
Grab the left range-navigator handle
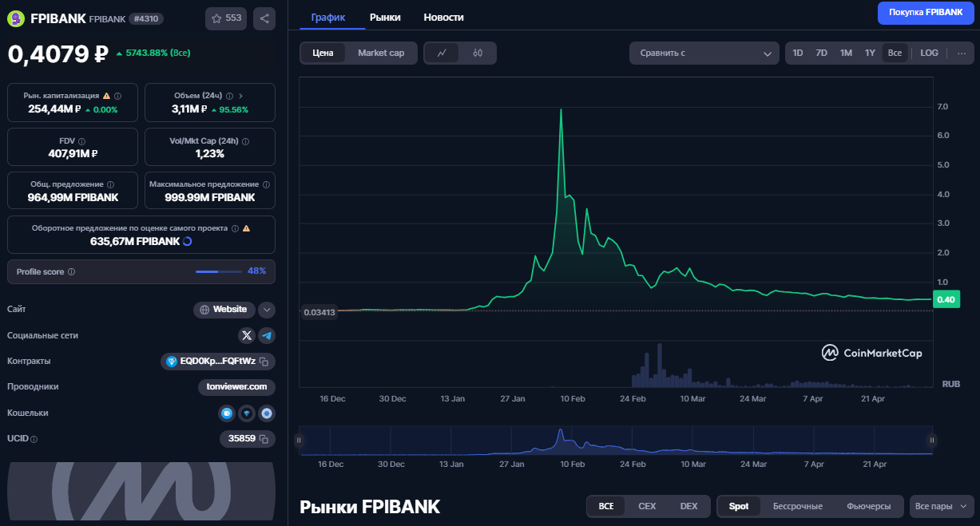[x=300, y=440]
